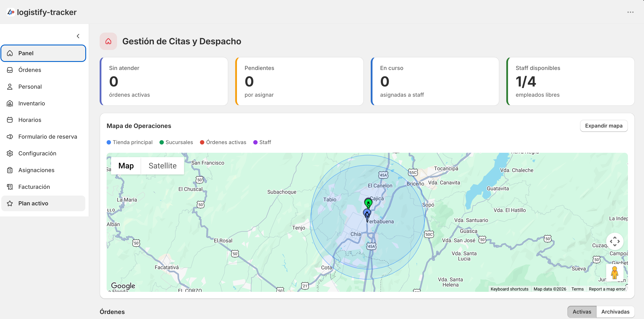Click the Facatativá label on the map

[166, 267]
